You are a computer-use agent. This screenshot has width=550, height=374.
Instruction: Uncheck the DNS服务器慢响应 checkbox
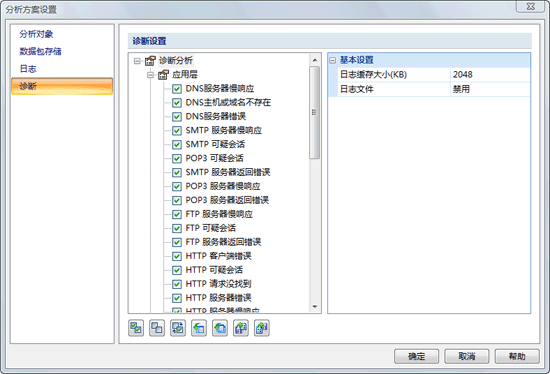coord(177,89)
